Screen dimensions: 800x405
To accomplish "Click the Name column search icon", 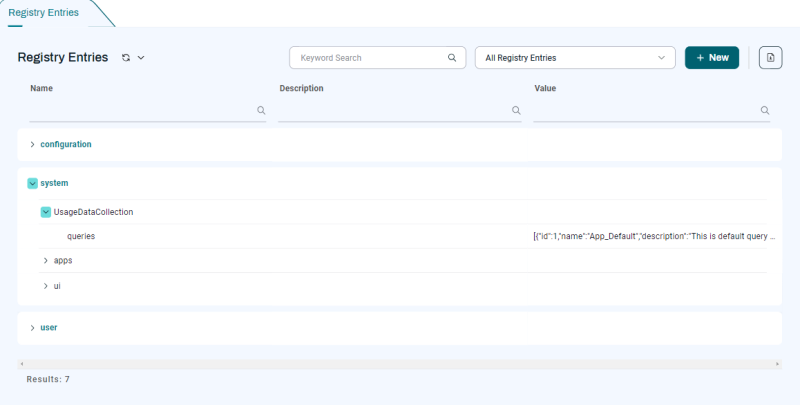I will pos(261,111).
